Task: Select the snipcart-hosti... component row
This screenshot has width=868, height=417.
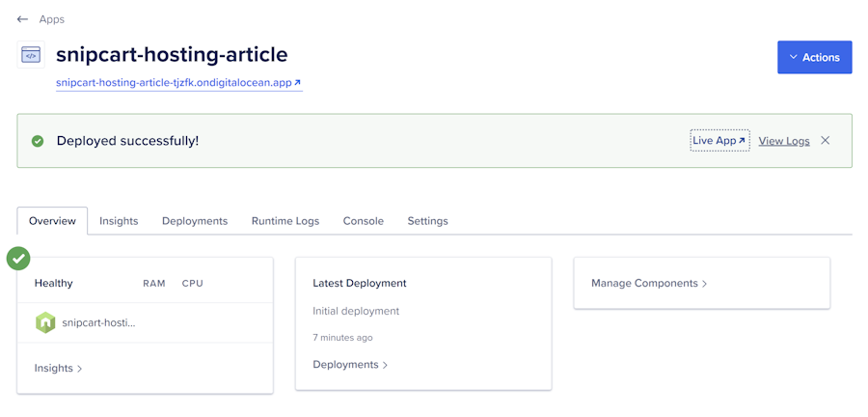Action: (145, 322)
